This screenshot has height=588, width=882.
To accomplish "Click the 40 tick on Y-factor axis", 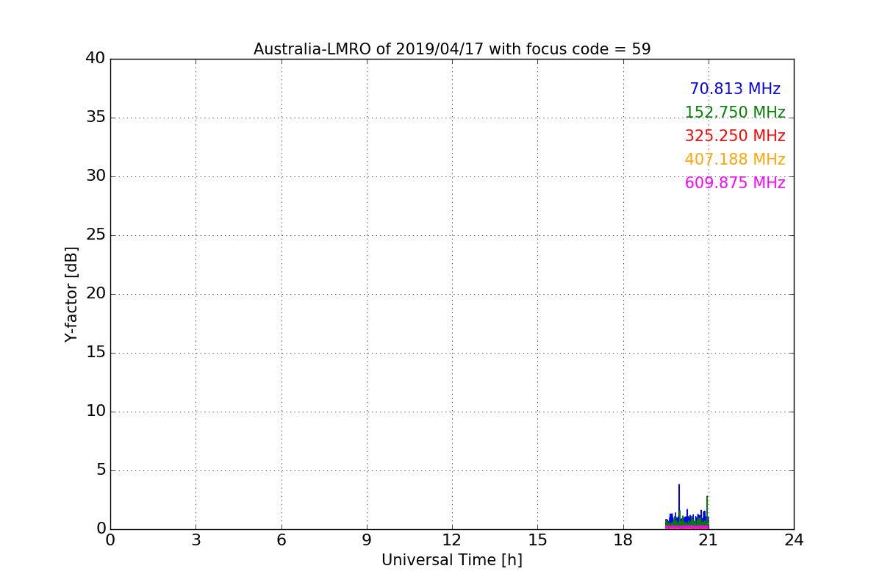I will tap(96, 59).
